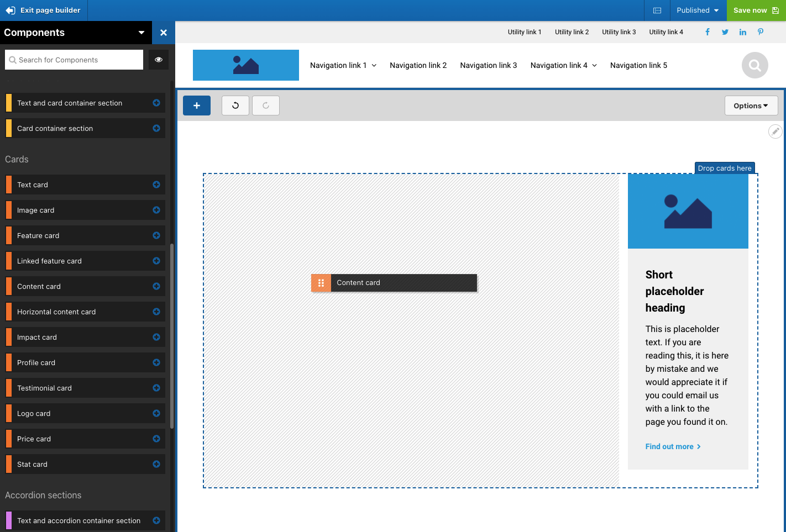Click the Save now button
This screenshot has height=532, width=786.
pyautogui.click(x=756, y=10)
